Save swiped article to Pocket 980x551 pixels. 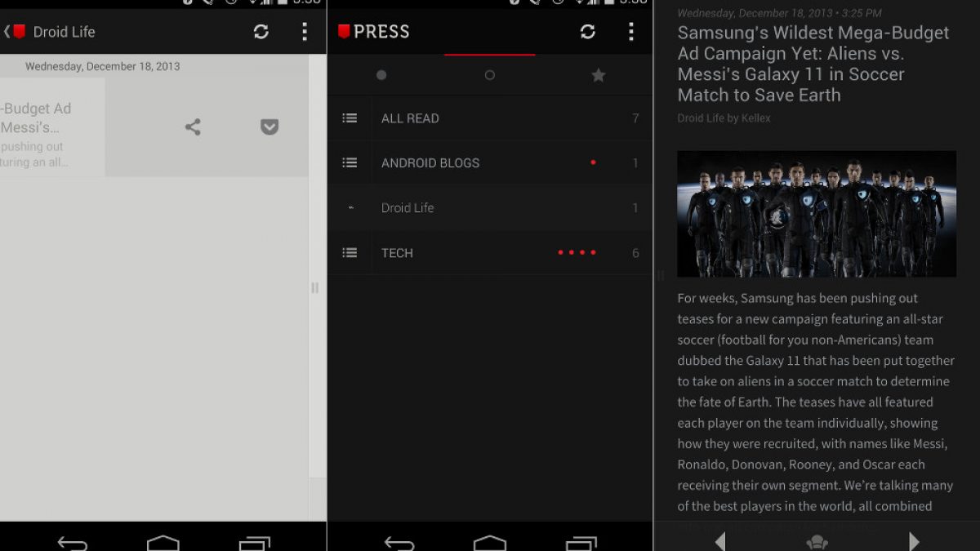pos(269,127)
